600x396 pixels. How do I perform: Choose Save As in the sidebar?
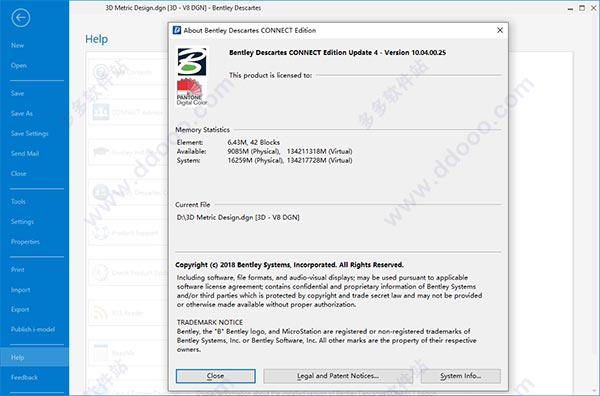tap(22, 113)
